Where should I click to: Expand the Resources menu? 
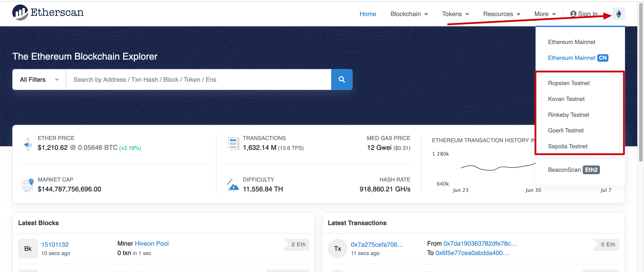(x=502, y=14)
